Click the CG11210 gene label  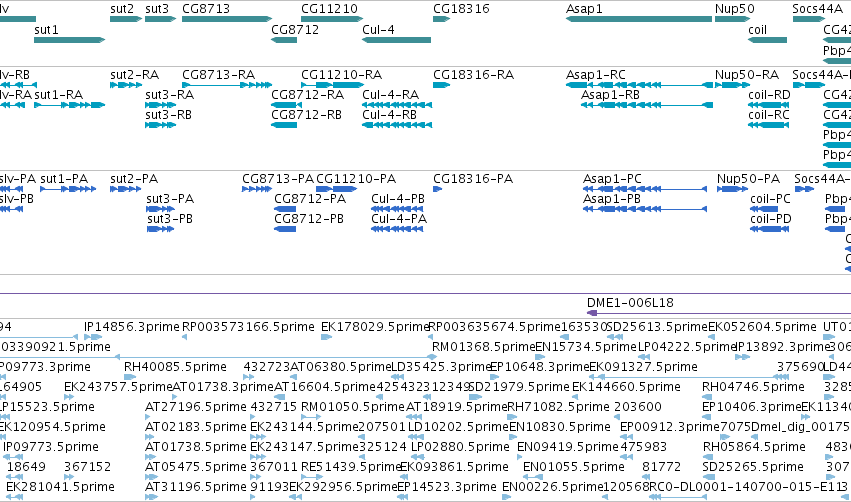(x=329, y=9)
